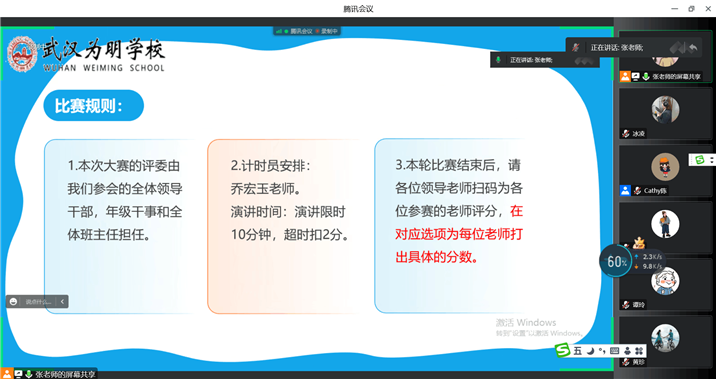
Task: Click 张老师的屏幕共享 label at bottom left
Action: (65, 374)
